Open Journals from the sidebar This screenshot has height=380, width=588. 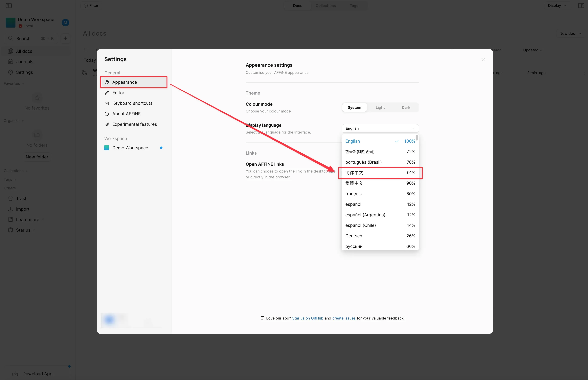click(x=36, y=62)
